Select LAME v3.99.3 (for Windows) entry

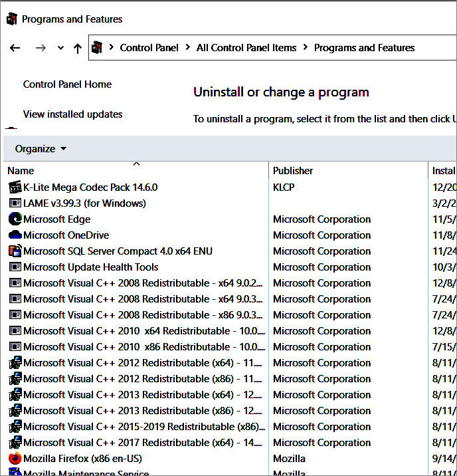click(x=84, y=203)
